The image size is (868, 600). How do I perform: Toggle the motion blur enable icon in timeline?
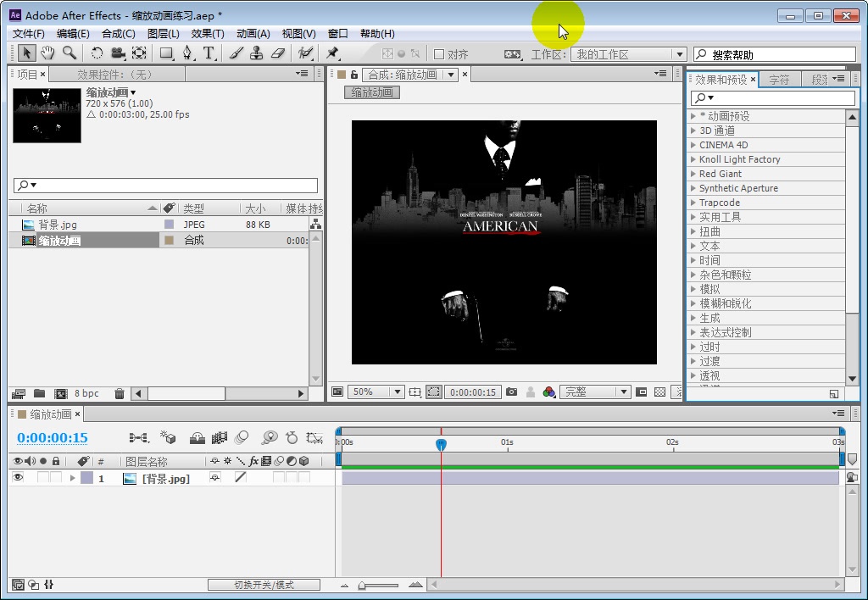242,438
